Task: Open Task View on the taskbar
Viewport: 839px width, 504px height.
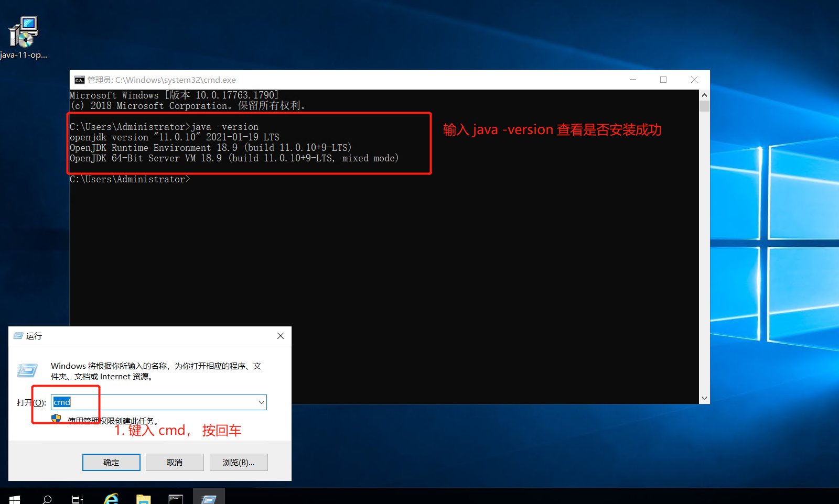Action: click(x=78, y=498)
